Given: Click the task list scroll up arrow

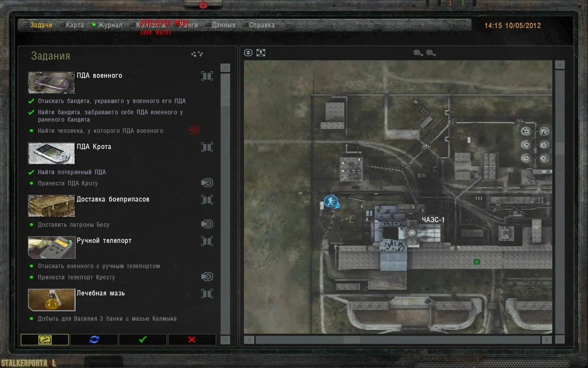Looking at the screenshot, I should [225, 68].
